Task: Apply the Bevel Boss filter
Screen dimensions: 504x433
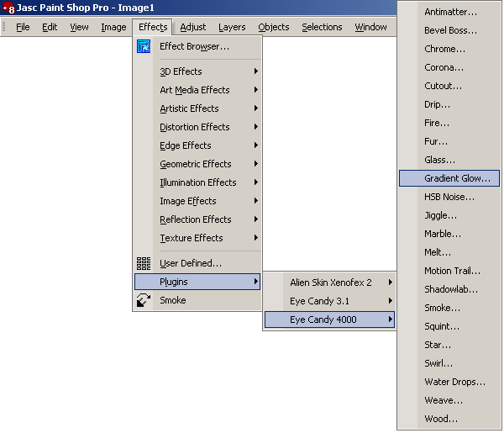Action: [450, 30]
